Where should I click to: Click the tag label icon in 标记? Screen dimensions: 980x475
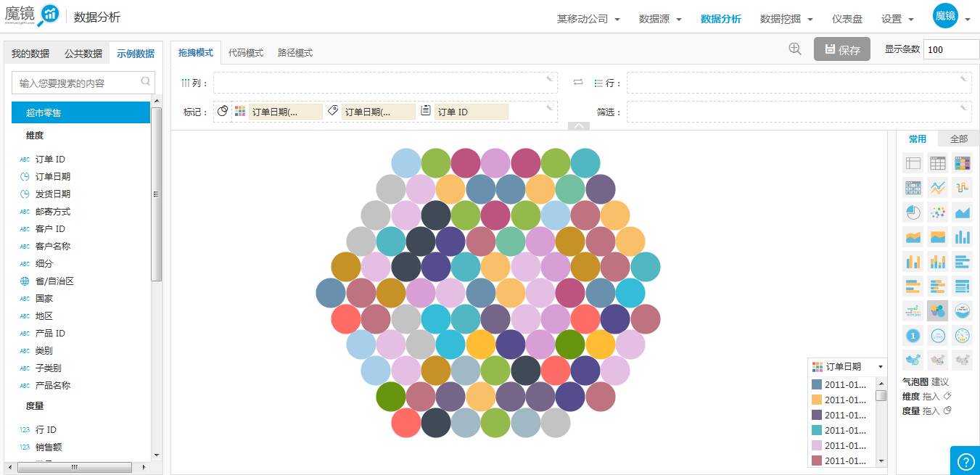tap(333, 111)
